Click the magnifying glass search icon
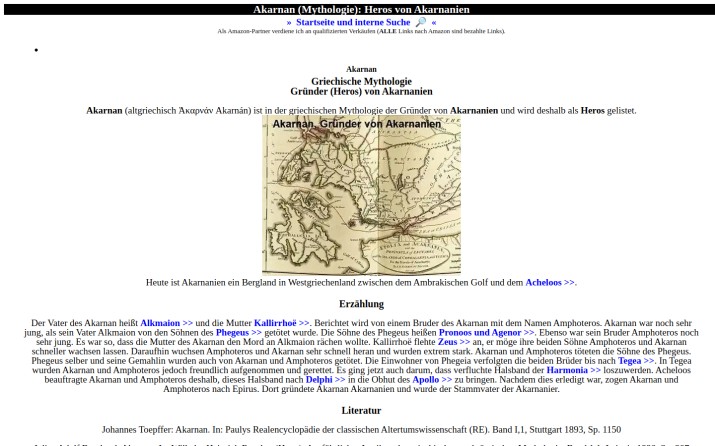The width and height of the screenshot is (715, 446). [421, 22]
